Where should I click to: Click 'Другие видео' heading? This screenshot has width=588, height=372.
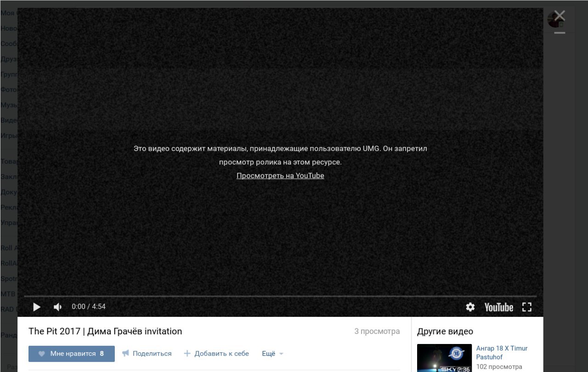[x=445, y=331]
